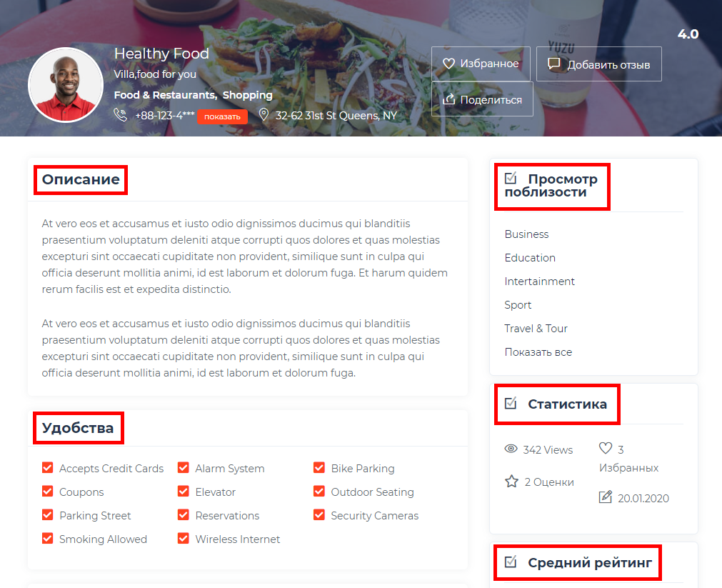The image size is (722, 588).
Task: Open the Food & Restaurants category
Action: [165, 95]
